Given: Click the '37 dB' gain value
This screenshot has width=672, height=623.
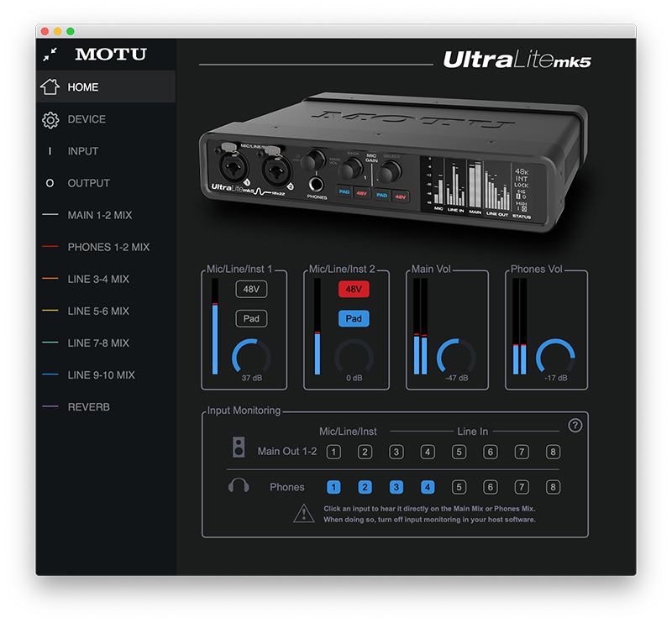Looking at the screenshot, I should pyautogui.click(x=251, y=378).
